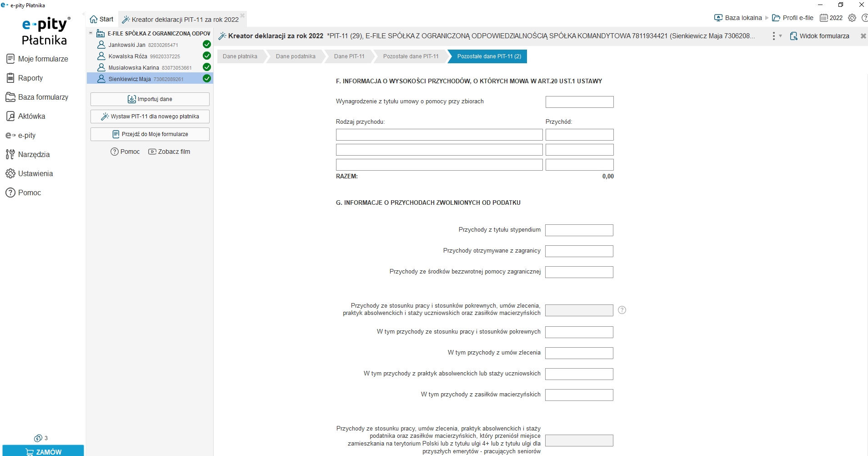Click W tym przychody ze stosunku pracy field
This screenshot has width=868, height=456.
click(579, 332)
